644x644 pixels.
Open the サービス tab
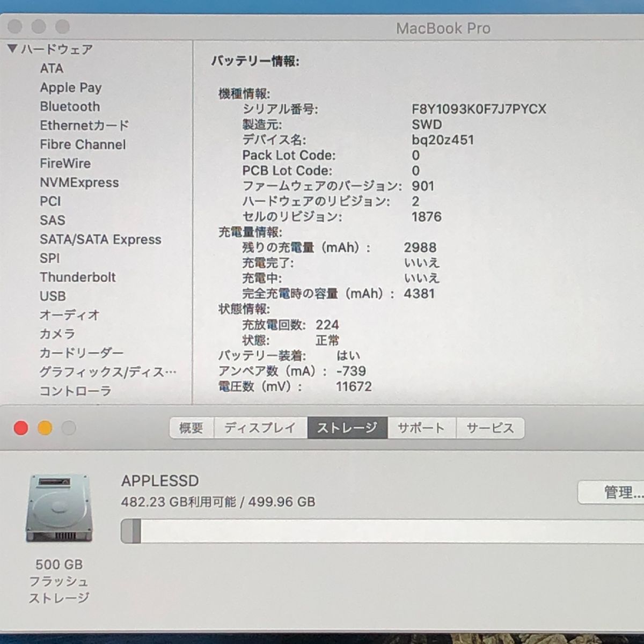(x=490, y=428)
